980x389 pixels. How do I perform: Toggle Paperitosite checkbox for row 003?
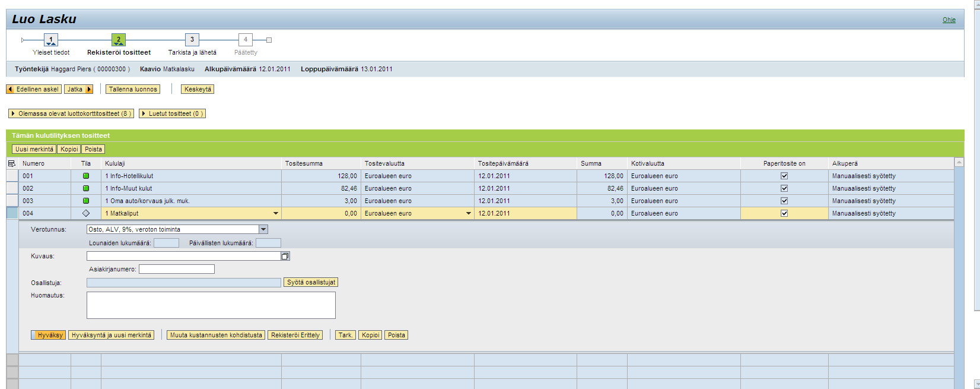tap(784, 201)
